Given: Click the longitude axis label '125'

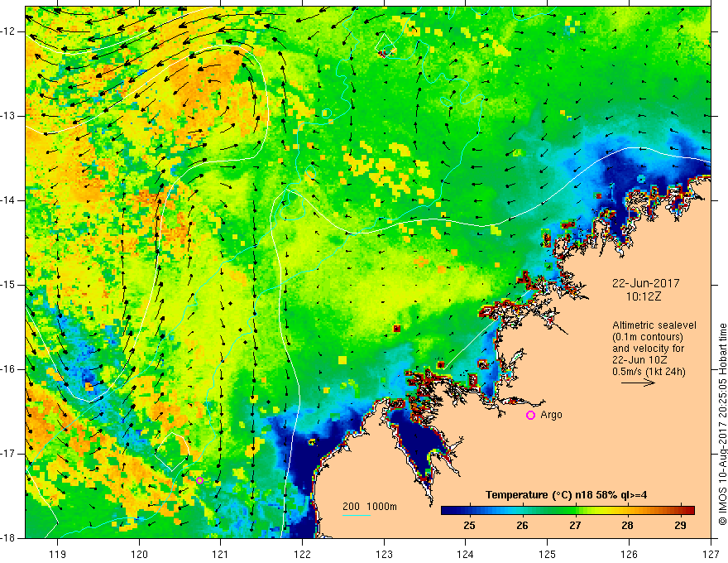Looking at the screenshot, I should point(548,554).
